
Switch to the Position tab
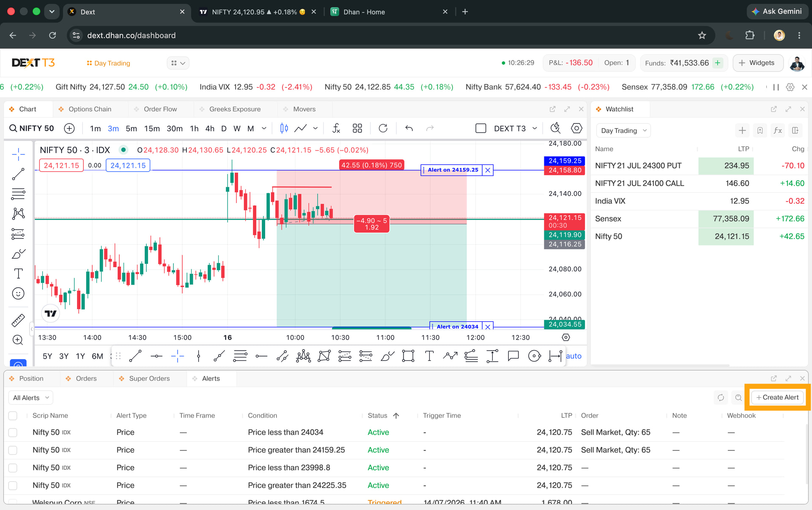[31, 378]
